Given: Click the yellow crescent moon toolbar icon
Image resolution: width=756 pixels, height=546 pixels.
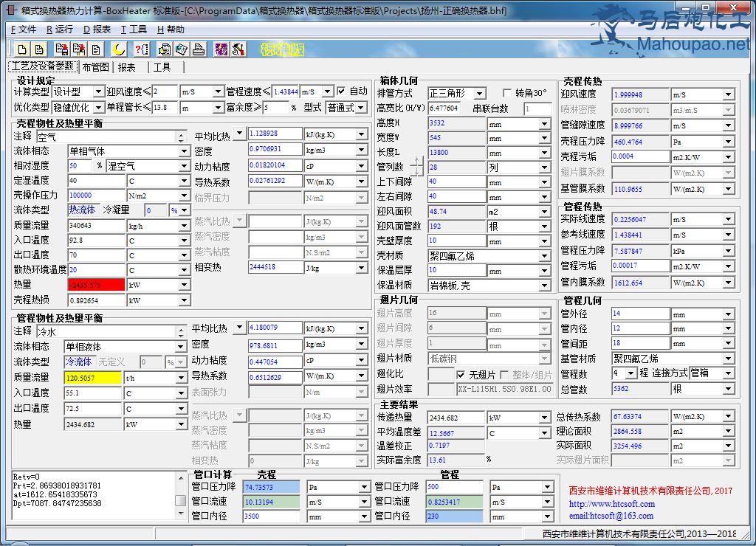Looking at the screenshot, I should 119,49.
